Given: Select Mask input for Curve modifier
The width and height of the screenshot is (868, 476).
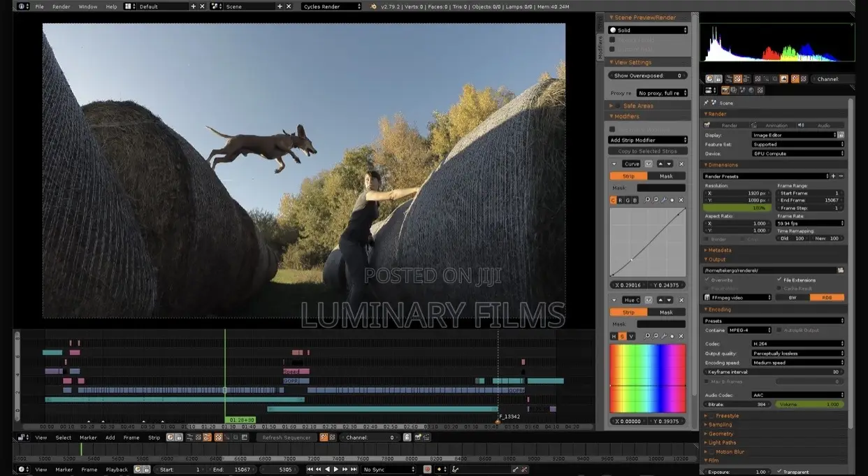Looking at the screenshot, I should point(666,176).
